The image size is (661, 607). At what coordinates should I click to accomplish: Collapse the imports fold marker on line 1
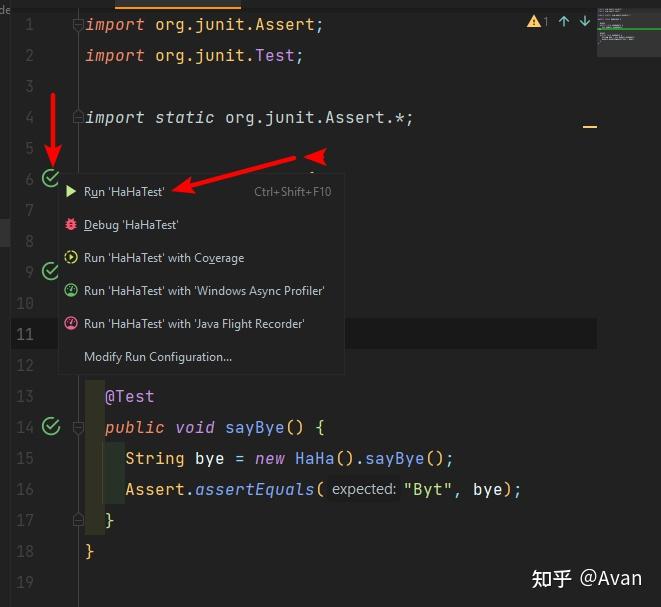point(78,25)
